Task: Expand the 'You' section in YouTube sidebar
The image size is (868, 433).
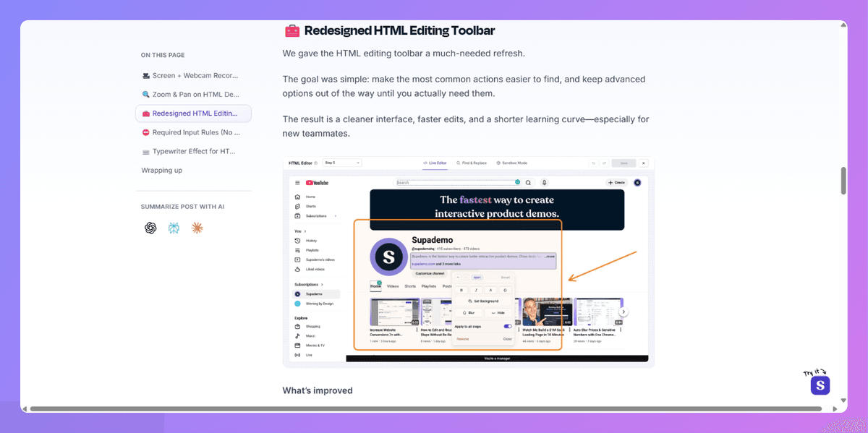Action: pyautogui.click(x=300, y=231)
